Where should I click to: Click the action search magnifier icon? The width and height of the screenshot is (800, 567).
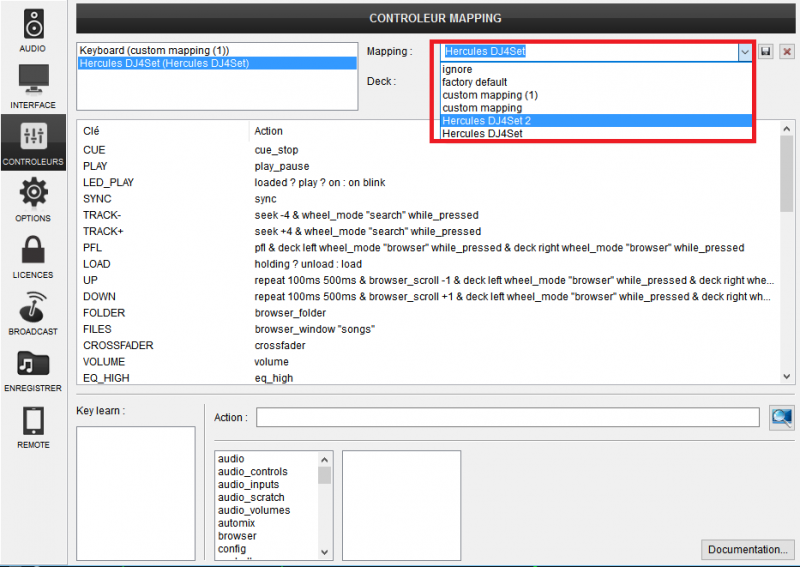point(781,417)
